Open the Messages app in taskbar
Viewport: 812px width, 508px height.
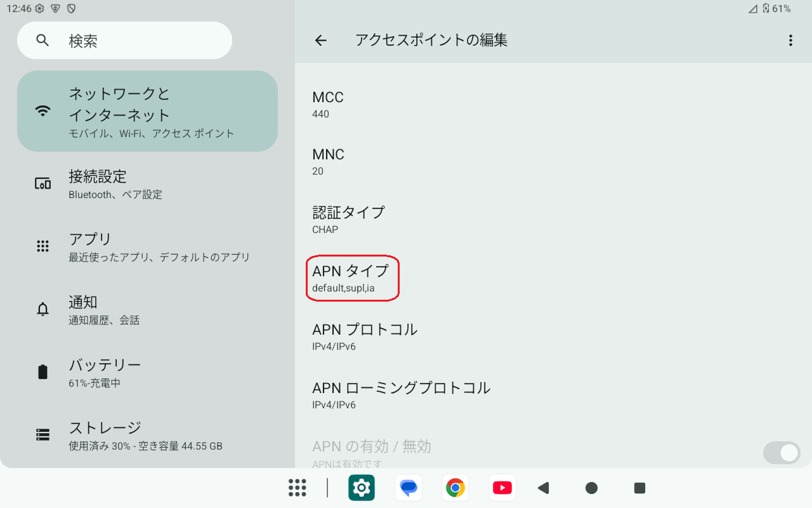click(x=409, y=488)
